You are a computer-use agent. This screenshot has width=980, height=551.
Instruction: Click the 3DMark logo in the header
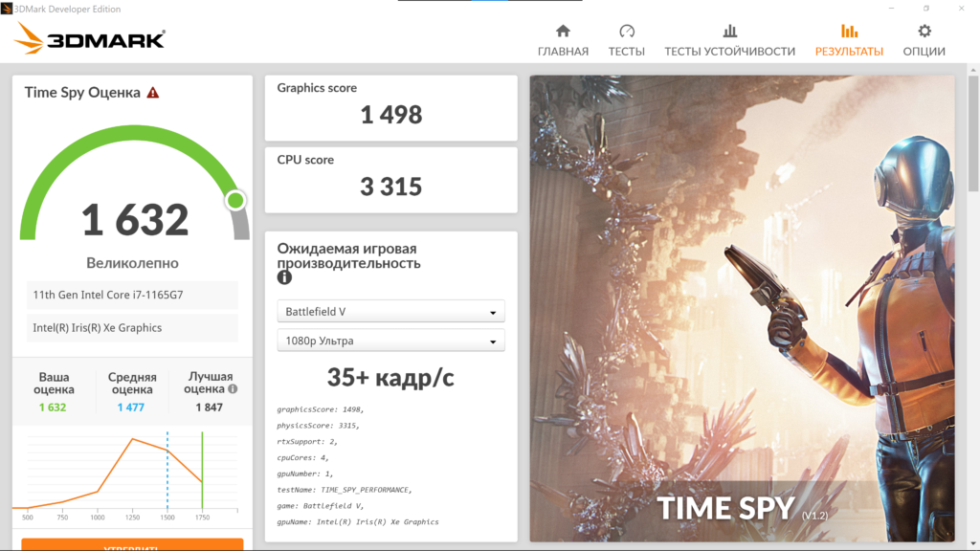tap(89, 38)
